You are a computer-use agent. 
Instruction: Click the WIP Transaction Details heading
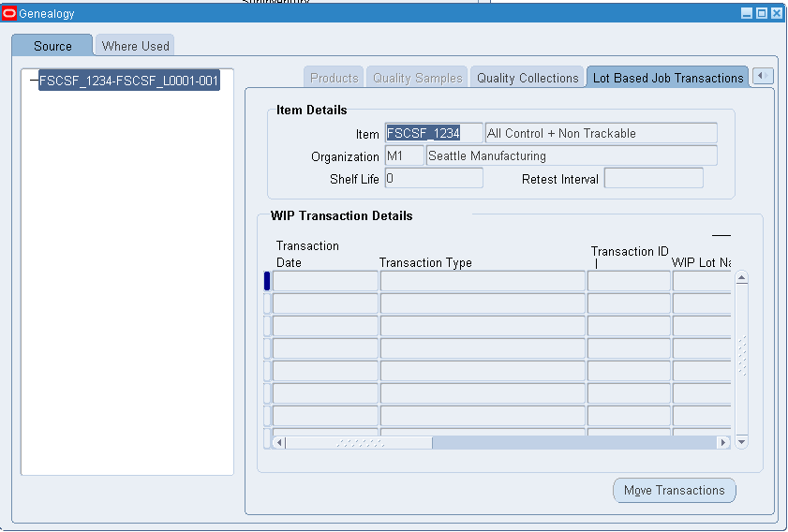coord(341,215)
